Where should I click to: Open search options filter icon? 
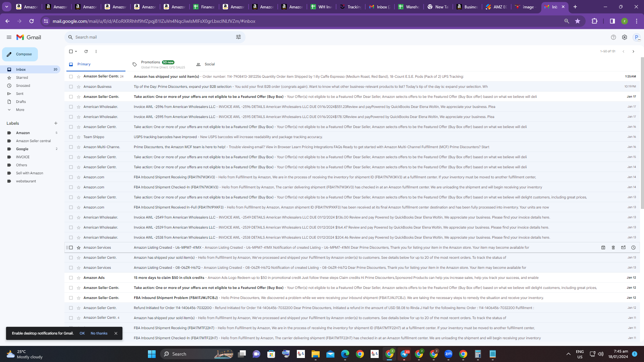[238, 37]
